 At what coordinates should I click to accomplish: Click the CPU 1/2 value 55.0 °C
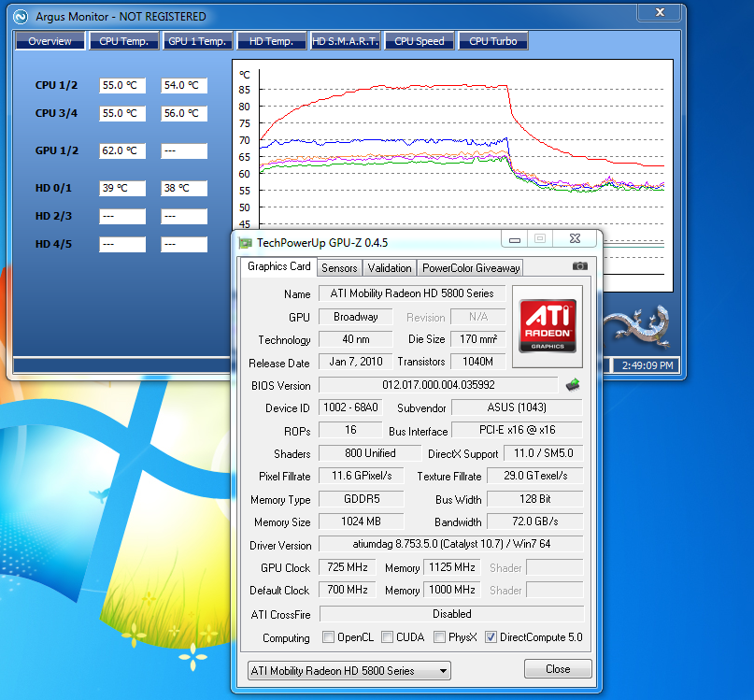coord(122,85)
